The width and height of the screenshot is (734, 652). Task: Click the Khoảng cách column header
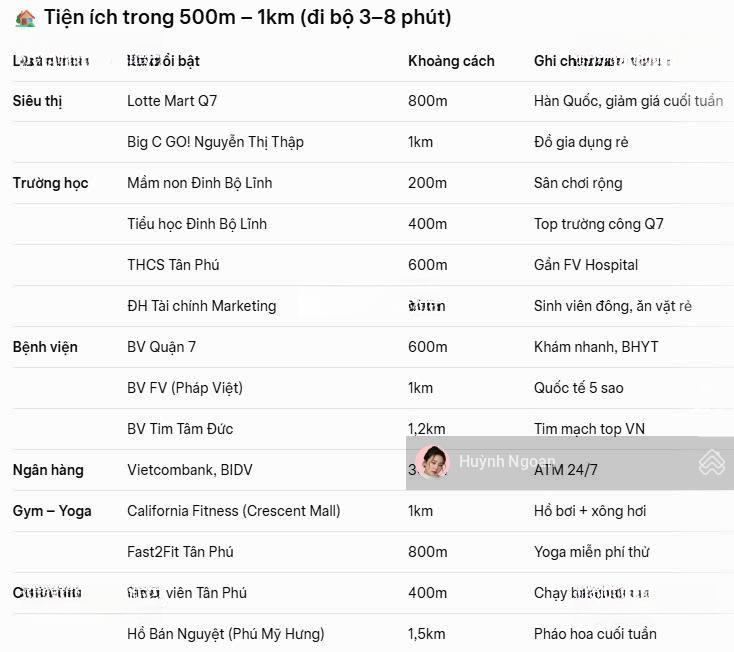(x=451, y=61)
